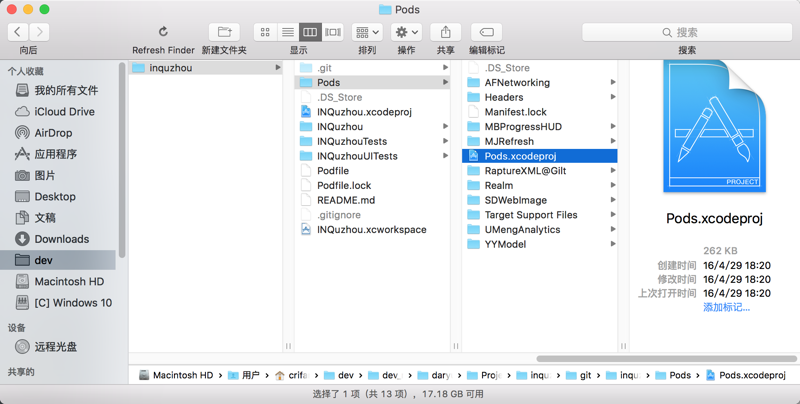
Task: Select Pods.xcodeproj in third column
Action: click(540, 156)
